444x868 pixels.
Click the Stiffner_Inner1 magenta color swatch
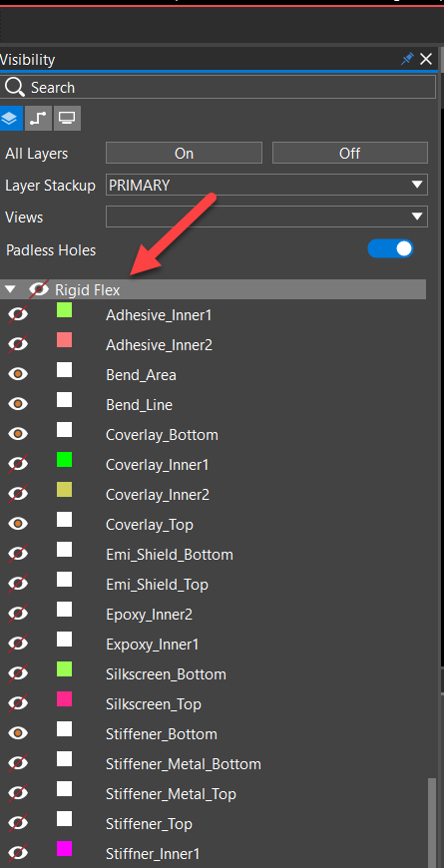[x=64, y=849]
